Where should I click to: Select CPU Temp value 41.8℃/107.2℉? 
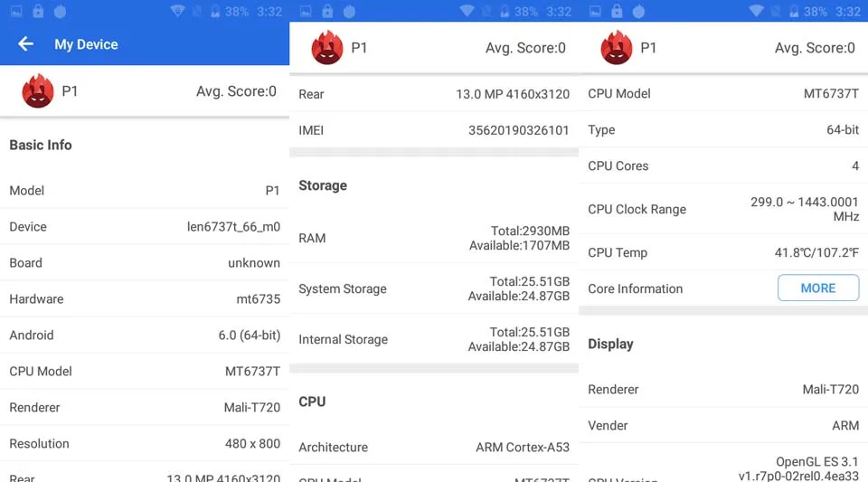tap(816, 252)
